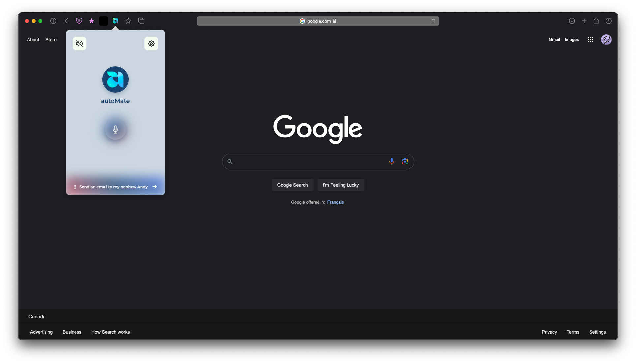Viewport: 636px width, 364px height.
Task: Open autoMate settings with the gear icon
Action: coord(151,43)
